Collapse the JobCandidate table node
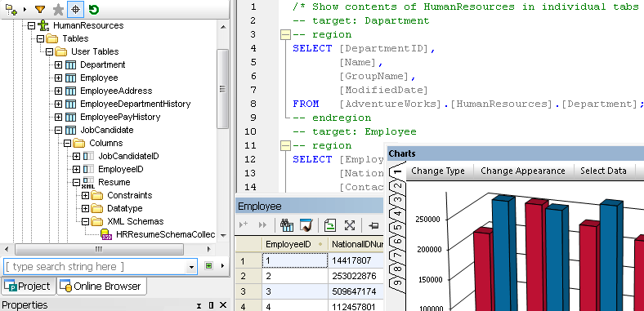The height and width of the screenshot is (311, 644). tap(58, 131)
